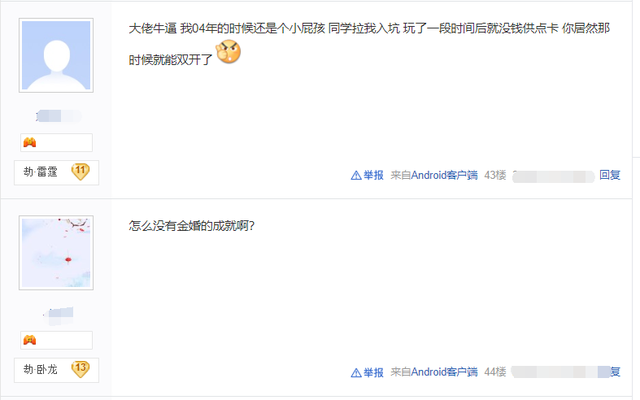Open the floral avatar of 44楼 poster
The height and width of the screenshot is (400, 640).
click(56, 253)
